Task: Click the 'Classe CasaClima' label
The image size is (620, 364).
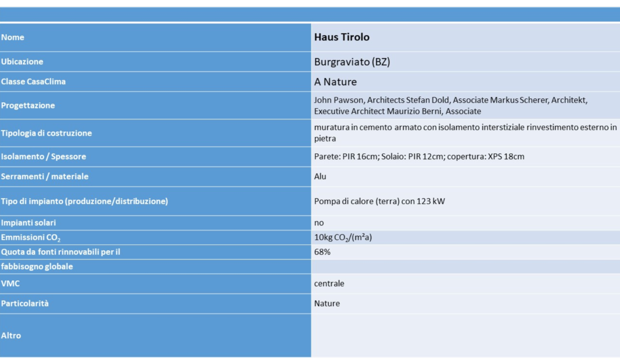Action: tap(33, 82)
